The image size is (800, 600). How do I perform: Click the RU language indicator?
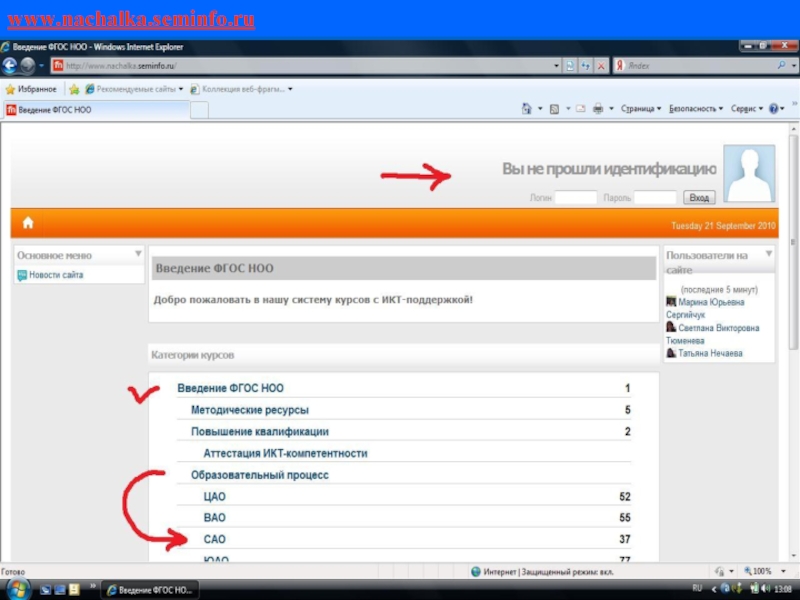[697, 589]
